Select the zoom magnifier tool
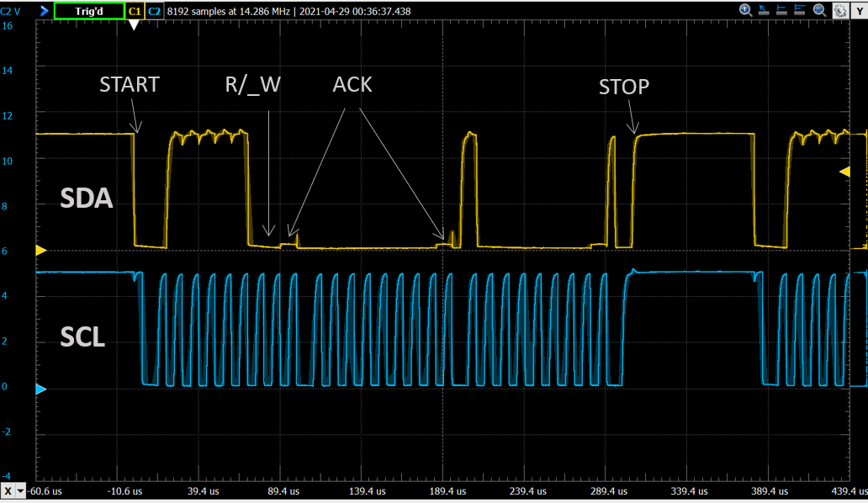The height and width of the screenshot is (503, 868). (818, 10)
